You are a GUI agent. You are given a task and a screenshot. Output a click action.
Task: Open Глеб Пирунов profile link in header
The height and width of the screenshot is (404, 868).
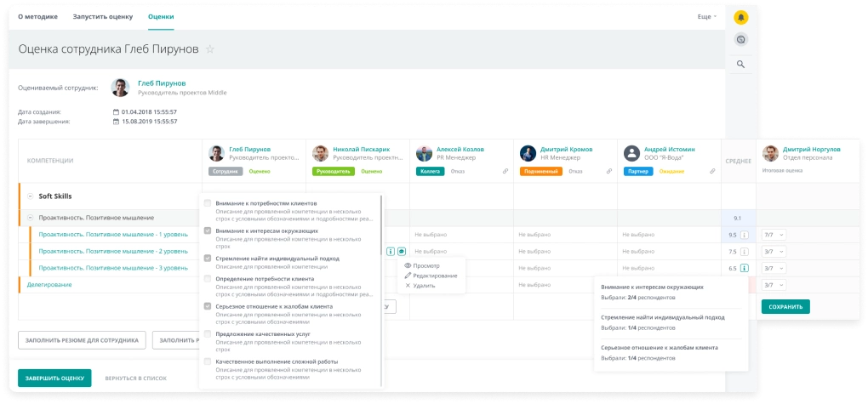pos(162,83)
